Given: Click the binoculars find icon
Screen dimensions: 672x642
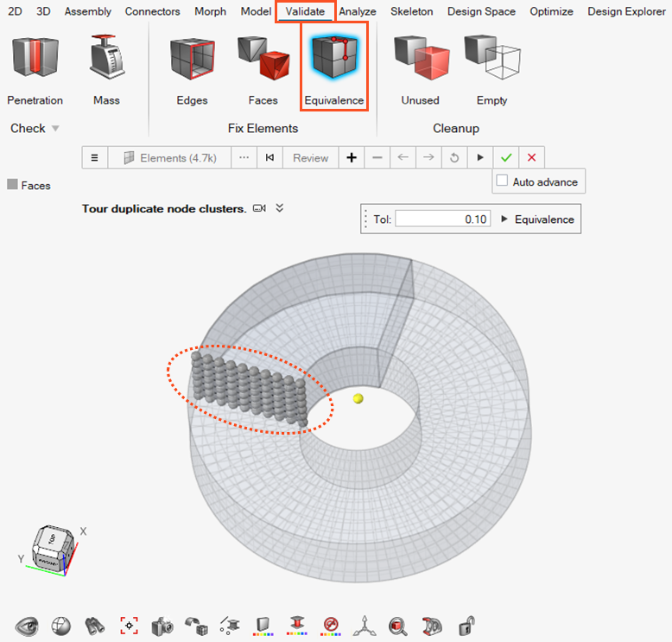Looking at the screenshot, I should pyautogui.click(x=95, y=626).
